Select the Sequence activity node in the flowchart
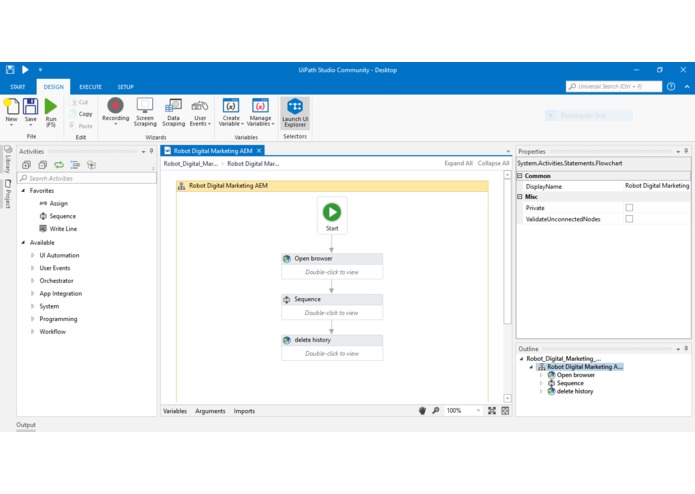Image resolution: width=695 pixels, height=494 pixels. pyautogui.click(x=332, y=306)
